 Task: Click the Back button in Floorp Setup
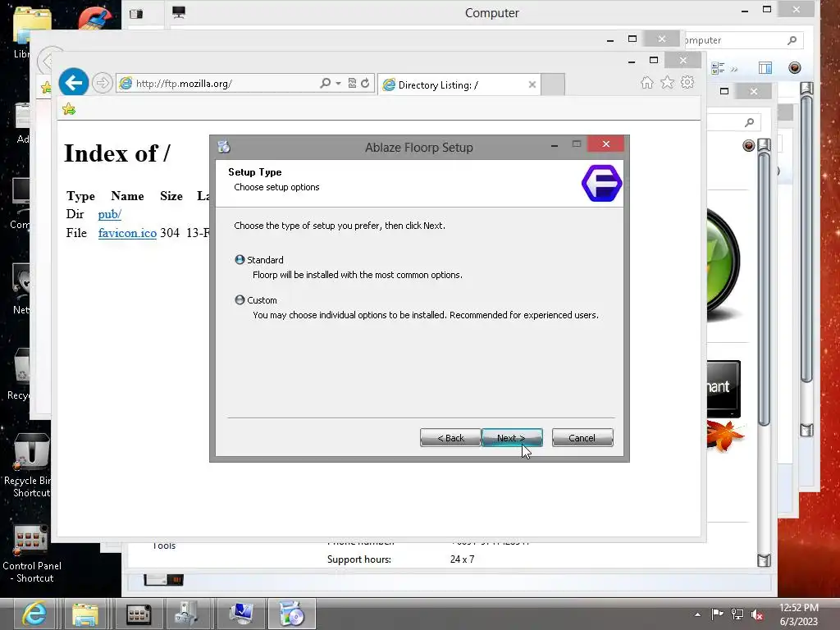[450, 438]
